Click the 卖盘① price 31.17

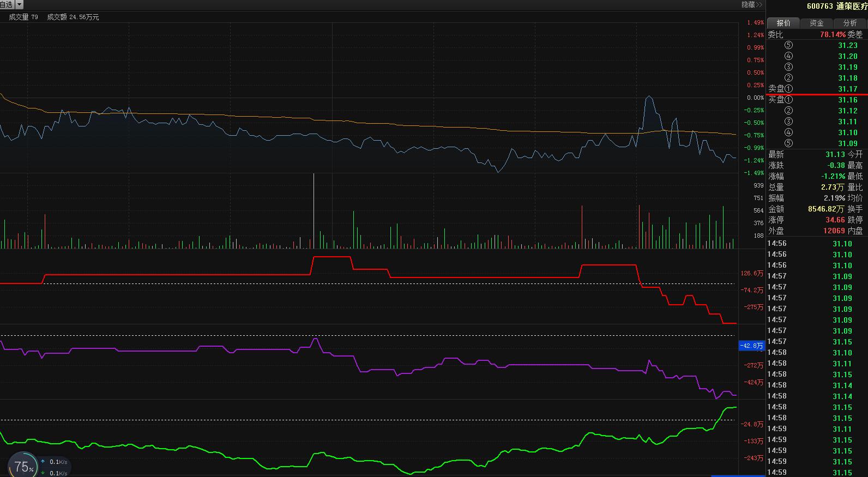tap(848, 89)
